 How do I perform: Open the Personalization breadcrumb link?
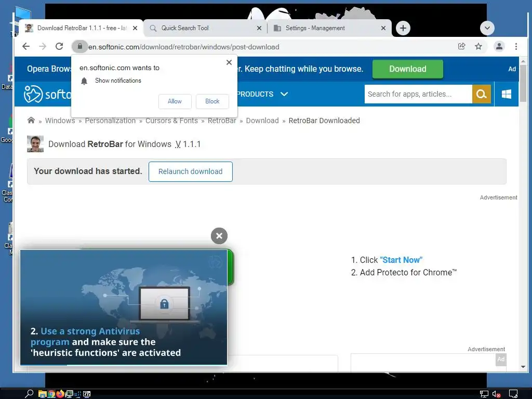[x=110, y=121]
